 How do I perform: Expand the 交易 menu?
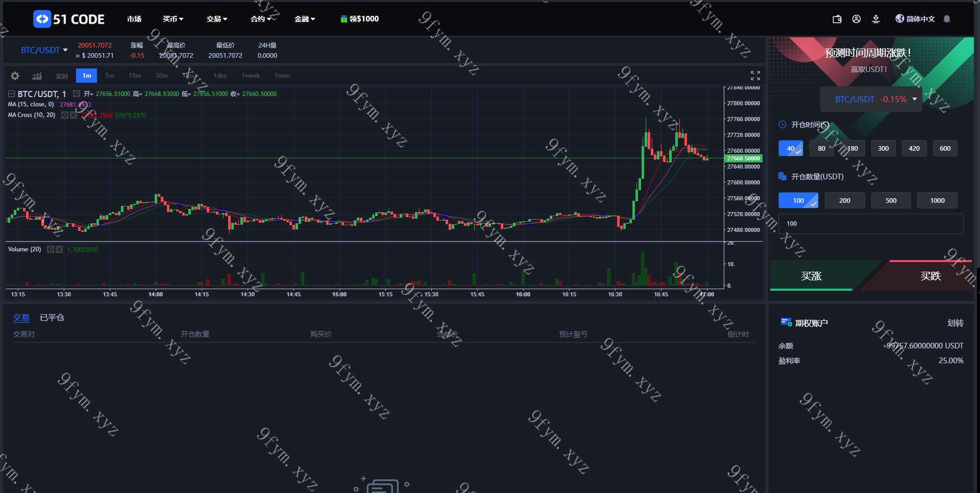coord(217,19)
